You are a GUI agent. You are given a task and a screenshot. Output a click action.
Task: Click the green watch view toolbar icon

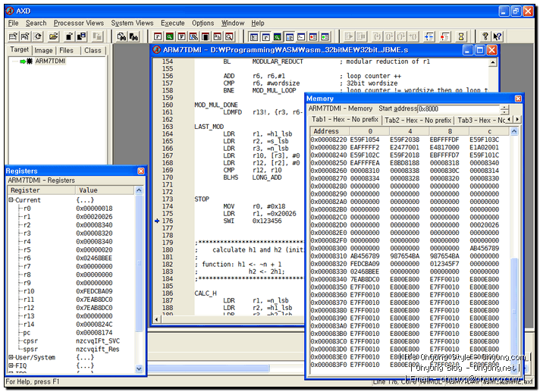[x=171, y=36]
